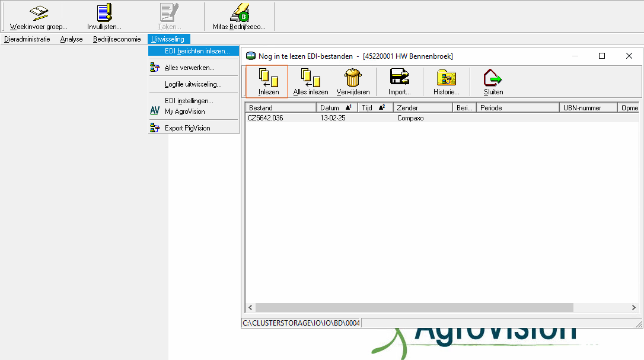Image resolution: width=644 pixels, height=360 pixels.
Task: Click the Alles verwerken menu icon
Action: [154, 68]
